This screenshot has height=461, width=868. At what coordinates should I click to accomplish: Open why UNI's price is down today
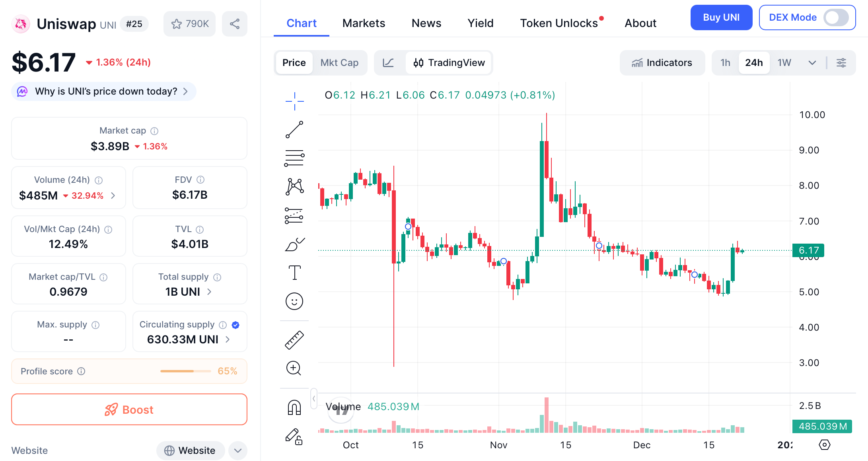[x=103, y=91]
